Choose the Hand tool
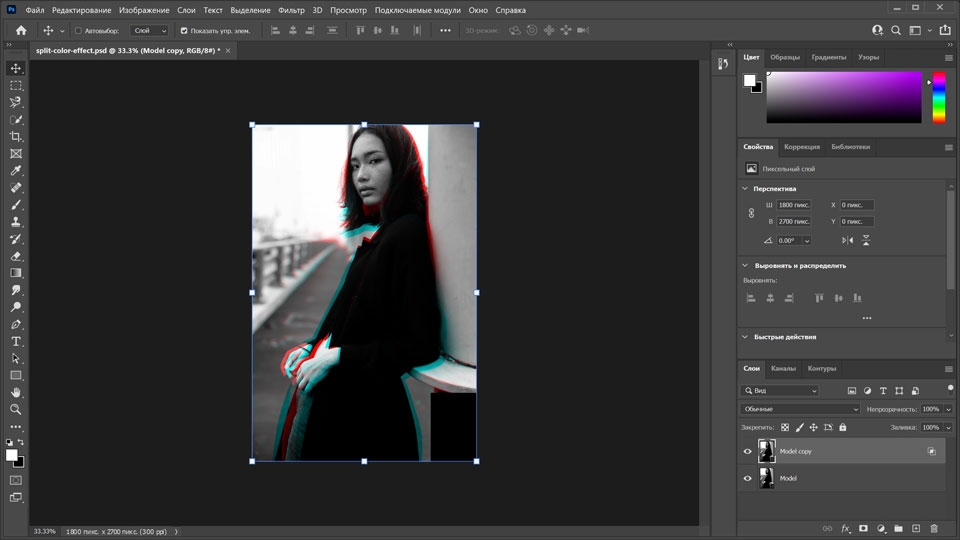The image size is (960, 540). tap(16, 392)
